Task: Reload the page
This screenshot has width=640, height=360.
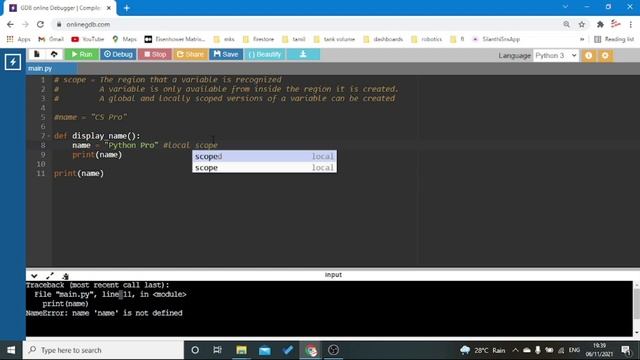Action: point(40,24)
